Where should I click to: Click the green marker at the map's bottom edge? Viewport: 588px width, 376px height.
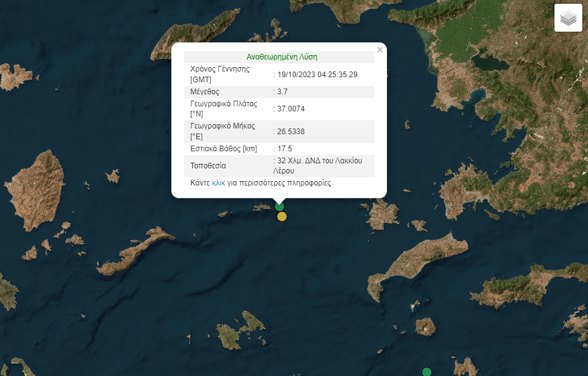click(x=427, y=372)
